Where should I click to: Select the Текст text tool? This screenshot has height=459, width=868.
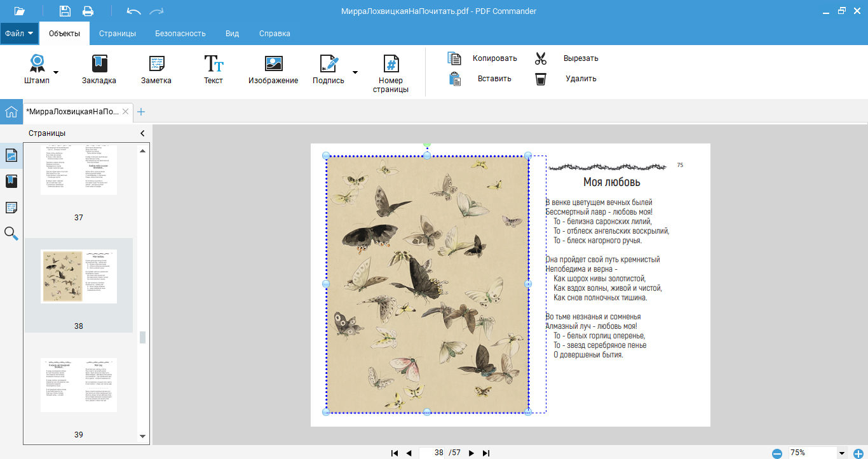pos(214,70)
